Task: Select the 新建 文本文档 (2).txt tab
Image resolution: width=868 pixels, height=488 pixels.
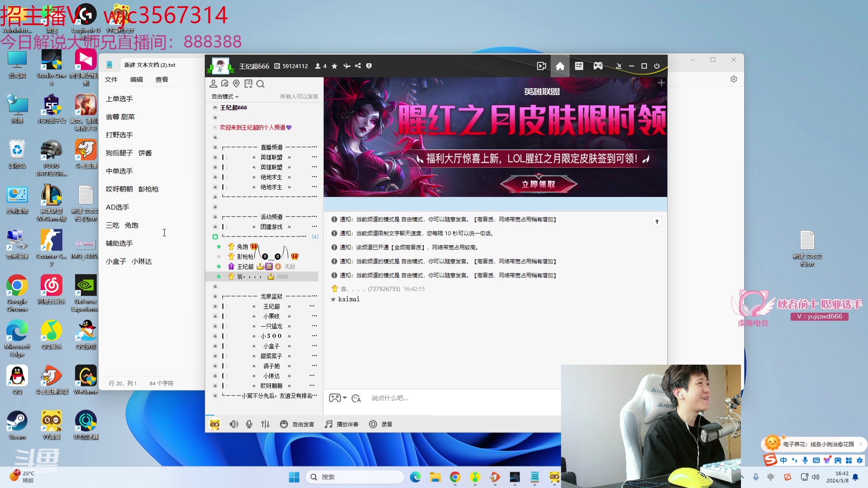Action: [x=150, y=65]
